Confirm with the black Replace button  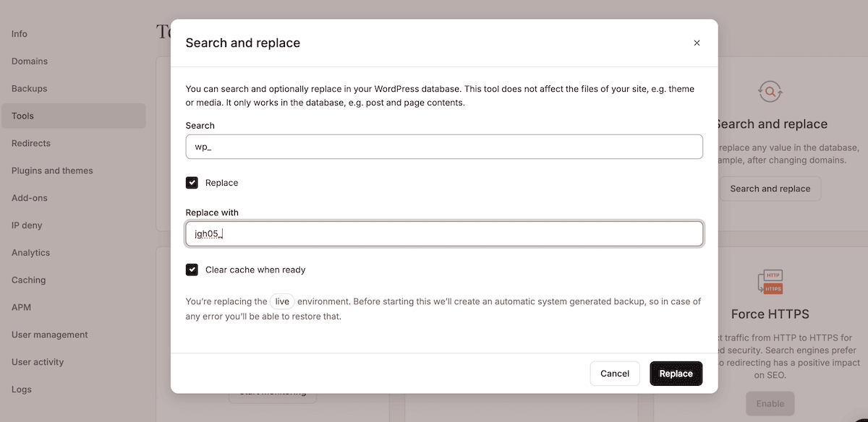(676, 374)
